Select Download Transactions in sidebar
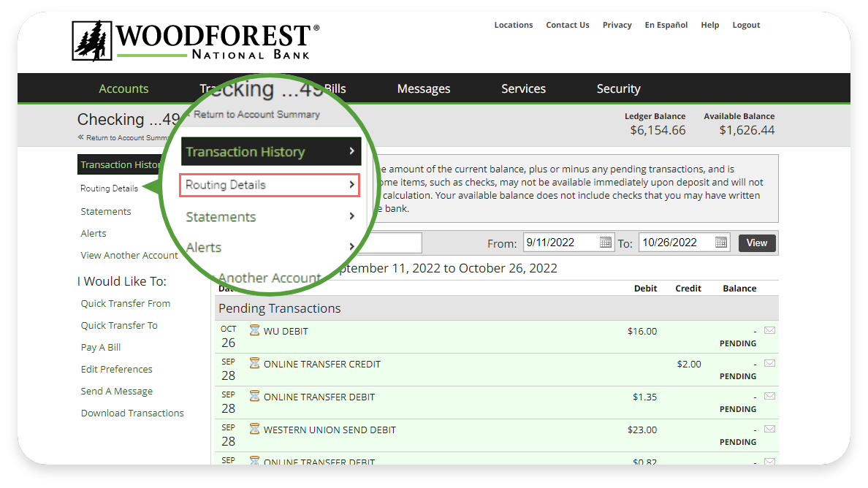Screen dimensions: 868x488 [x=132, y=413]
